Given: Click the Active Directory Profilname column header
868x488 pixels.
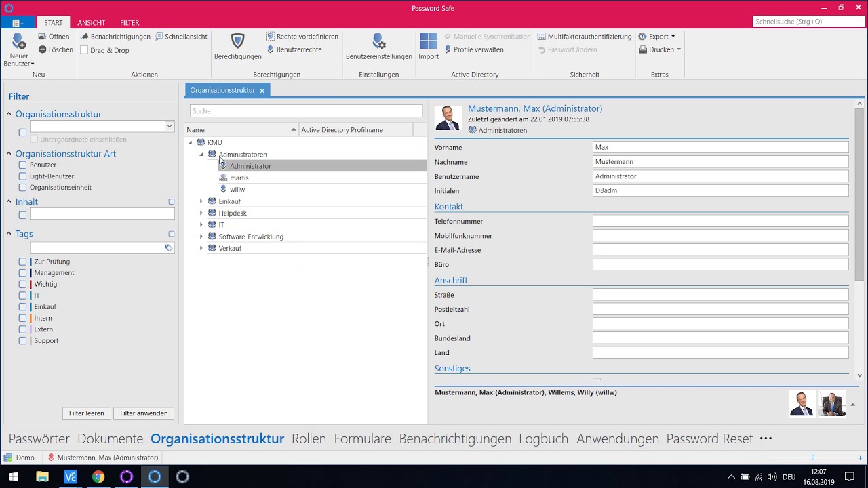Looking at the screenshot, I should point(355,130).
